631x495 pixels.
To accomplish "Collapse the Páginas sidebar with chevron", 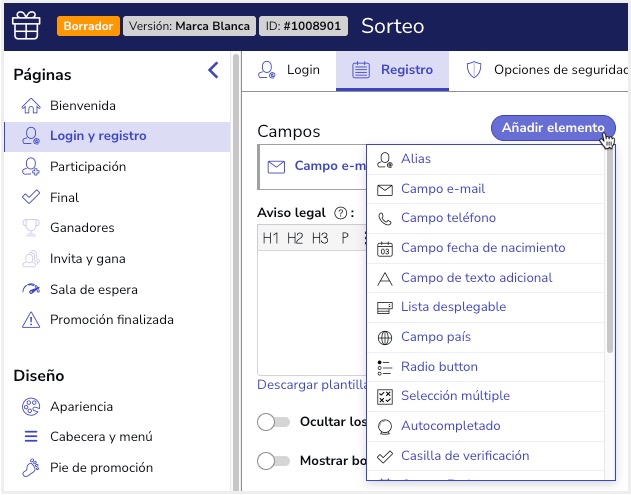I will tap(213, 70).
